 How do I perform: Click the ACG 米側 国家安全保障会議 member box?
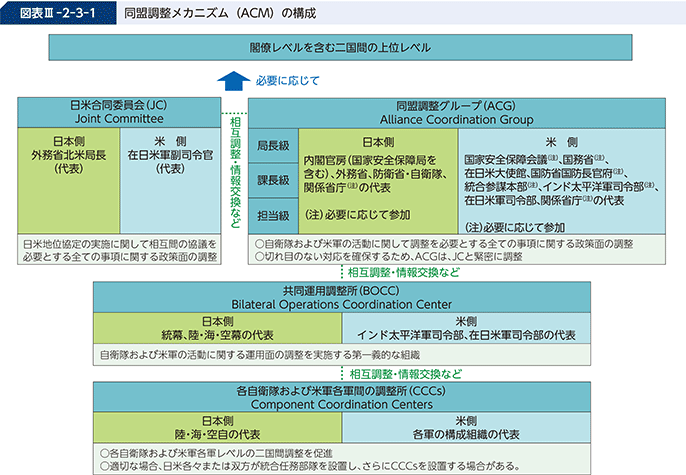pyautogui.click(x=558, y=180)
